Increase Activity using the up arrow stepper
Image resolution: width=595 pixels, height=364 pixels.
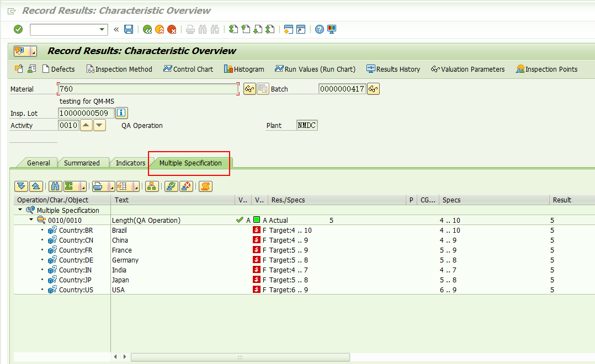86,125
